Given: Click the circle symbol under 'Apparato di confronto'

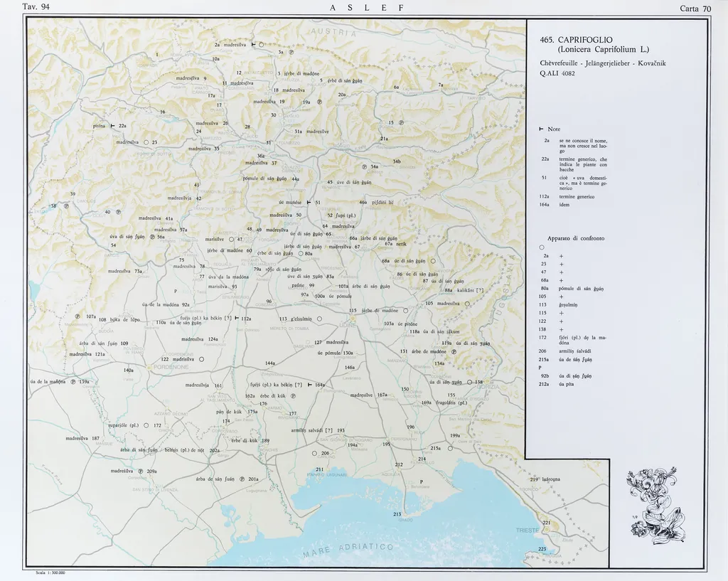Looking at the screenshot, I should [x=542, y=247].
